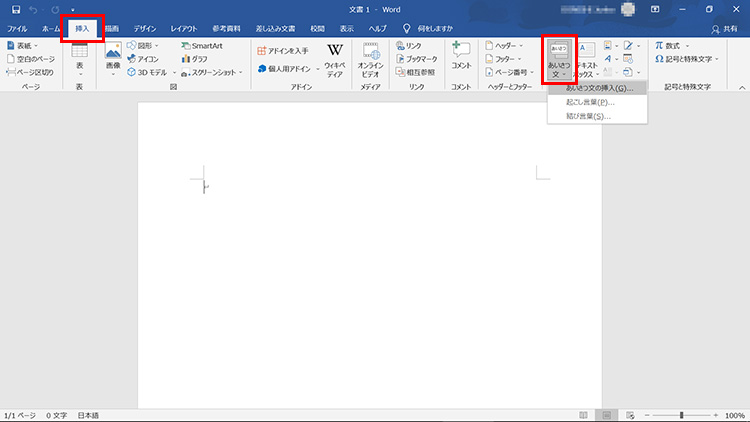
Task: Switch to web layout view in status bar
Action: (630, 414)
